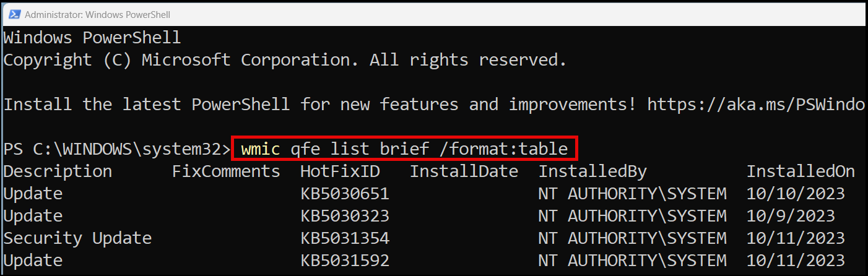Viewport: 868px width, 276px height.
Task: Click NT AUTHORITY\SYSTEM in the KB5031354 row
Action: (x=632, y=238)
